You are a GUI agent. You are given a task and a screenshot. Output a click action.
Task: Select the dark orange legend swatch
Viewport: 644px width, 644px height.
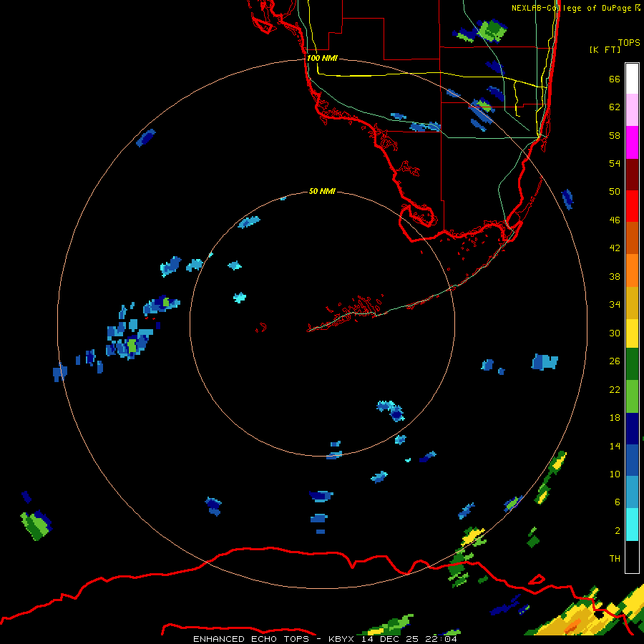coord(632,238)
